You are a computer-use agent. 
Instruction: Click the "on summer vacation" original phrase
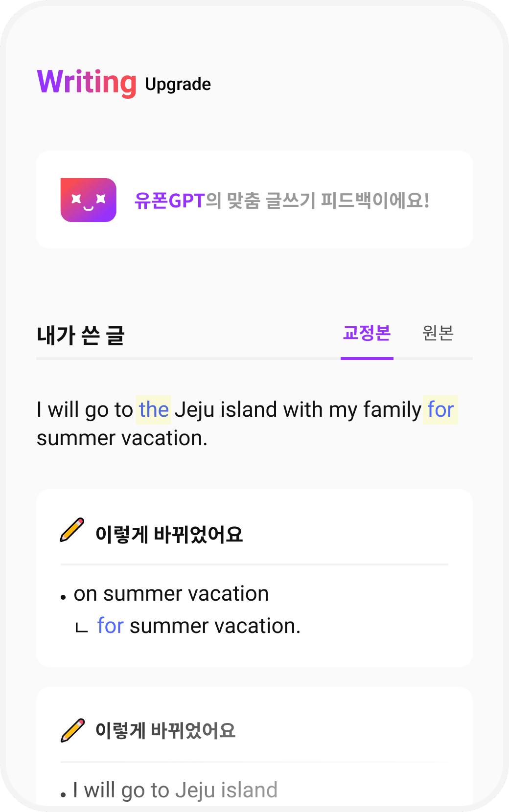click(171, 594)
